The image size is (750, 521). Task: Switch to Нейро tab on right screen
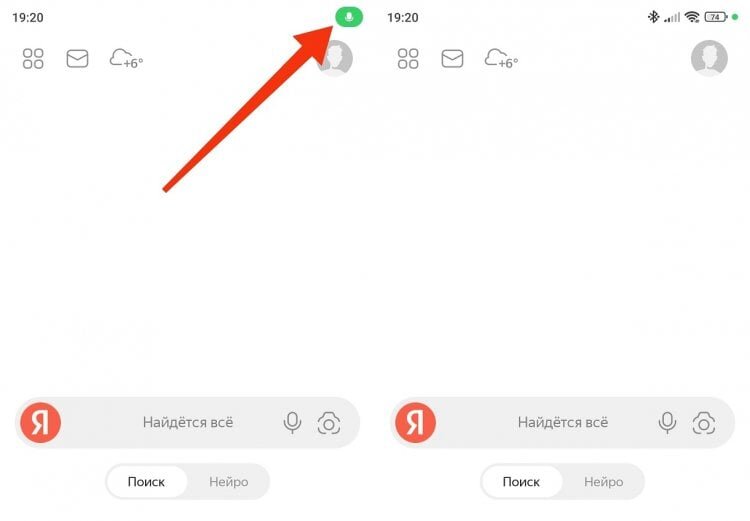pyautogui.click(x=604, y=481)
